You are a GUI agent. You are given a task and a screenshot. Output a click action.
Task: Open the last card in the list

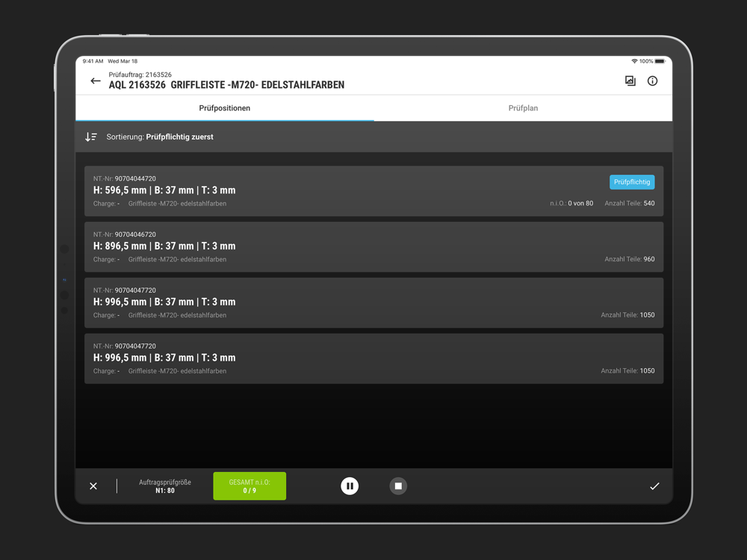click(x=374, y=358)
